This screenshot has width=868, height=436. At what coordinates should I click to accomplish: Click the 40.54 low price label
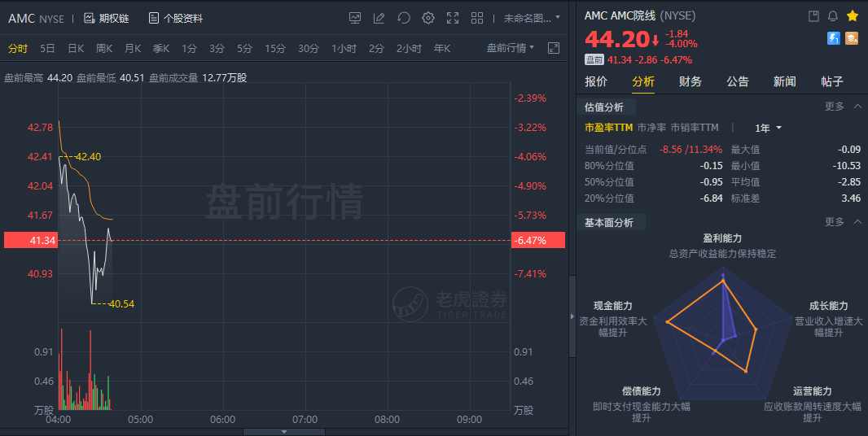[x=121, y=303]
